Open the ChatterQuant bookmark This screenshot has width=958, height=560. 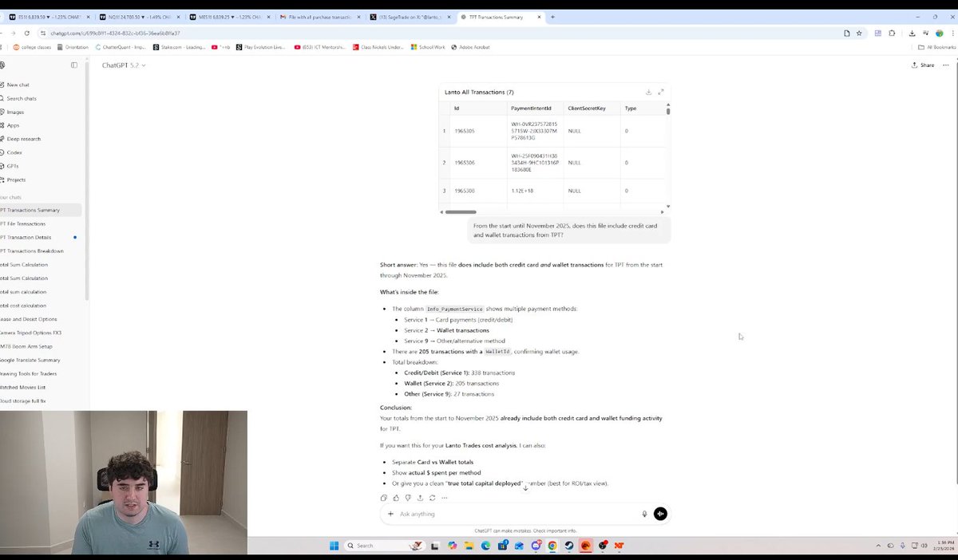tap(121, 47)
